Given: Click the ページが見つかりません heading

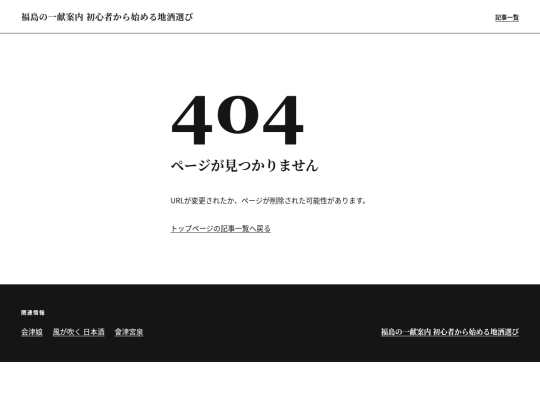Looking at the screenshot, I should 245,166.
